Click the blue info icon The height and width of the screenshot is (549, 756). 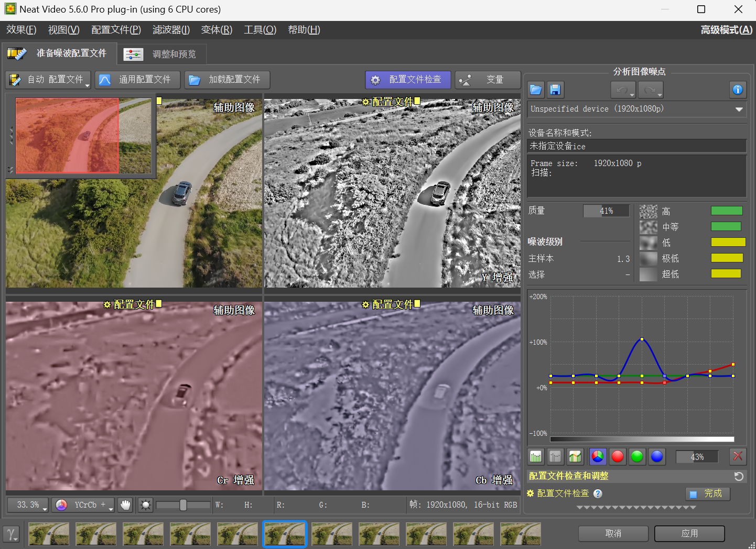(737, 90)
